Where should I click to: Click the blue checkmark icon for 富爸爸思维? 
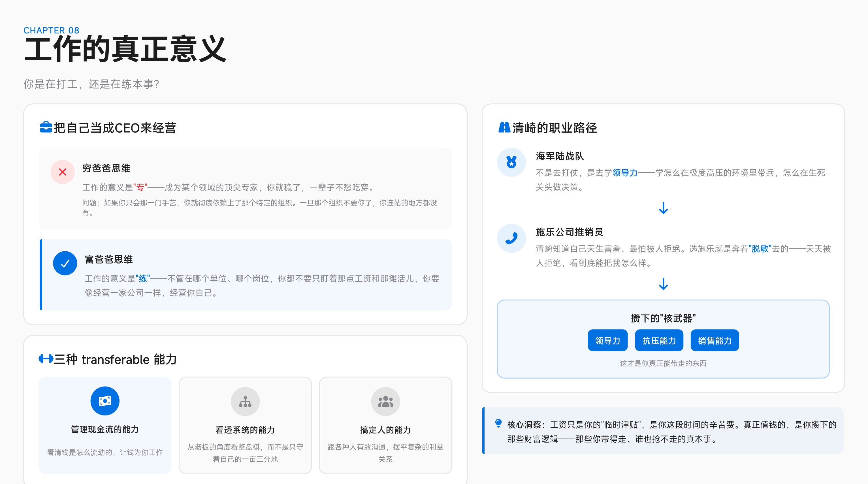[65, 263]
